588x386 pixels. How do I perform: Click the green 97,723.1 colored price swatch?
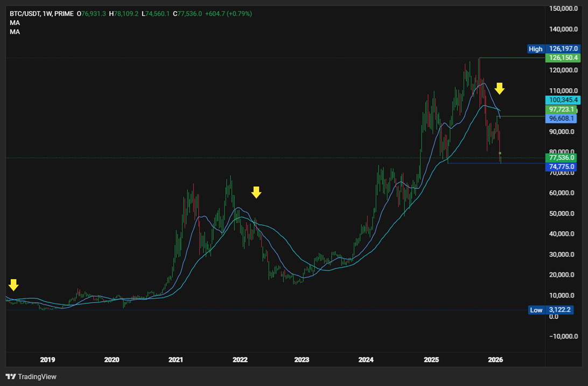563,109
